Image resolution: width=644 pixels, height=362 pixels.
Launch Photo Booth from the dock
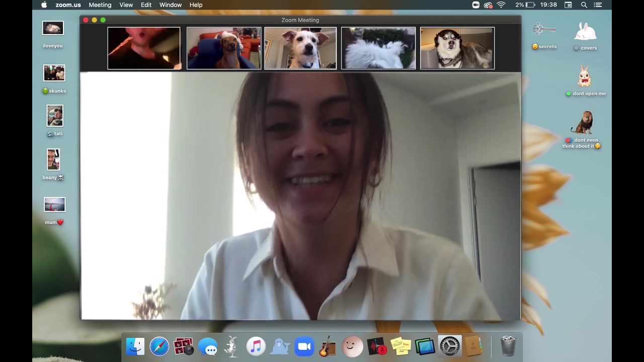coord(183,347)
